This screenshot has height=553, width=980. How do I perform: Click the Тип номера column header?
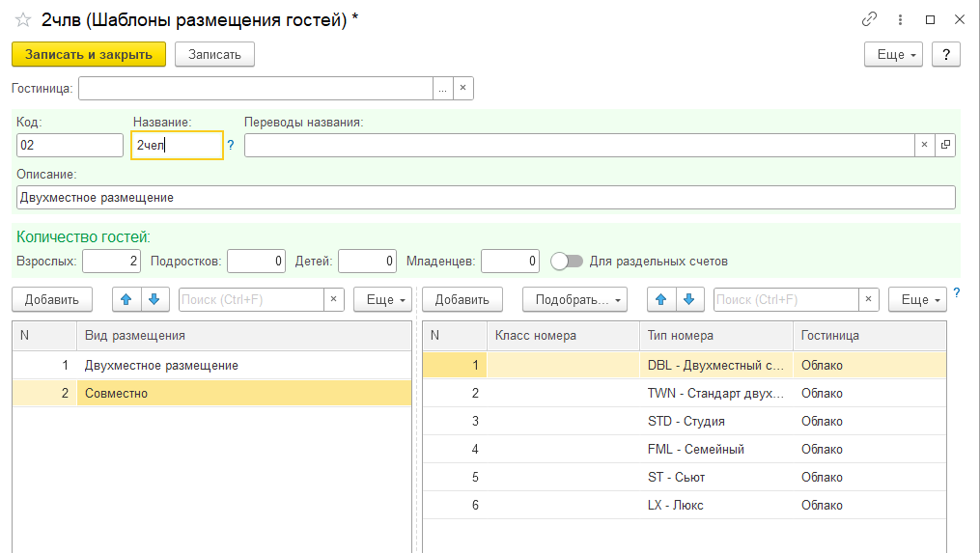point(714,336)
